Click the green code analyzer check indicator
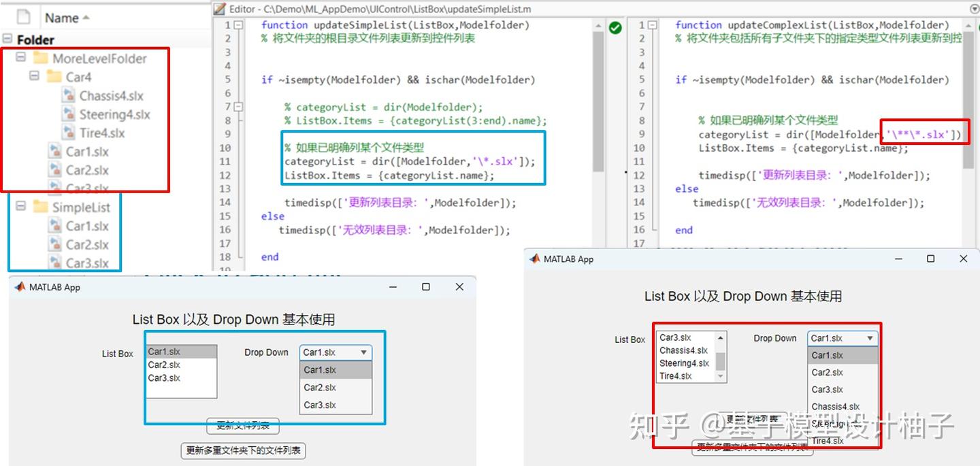The height and width of the screenshot is (466, 980). point(615,28)
